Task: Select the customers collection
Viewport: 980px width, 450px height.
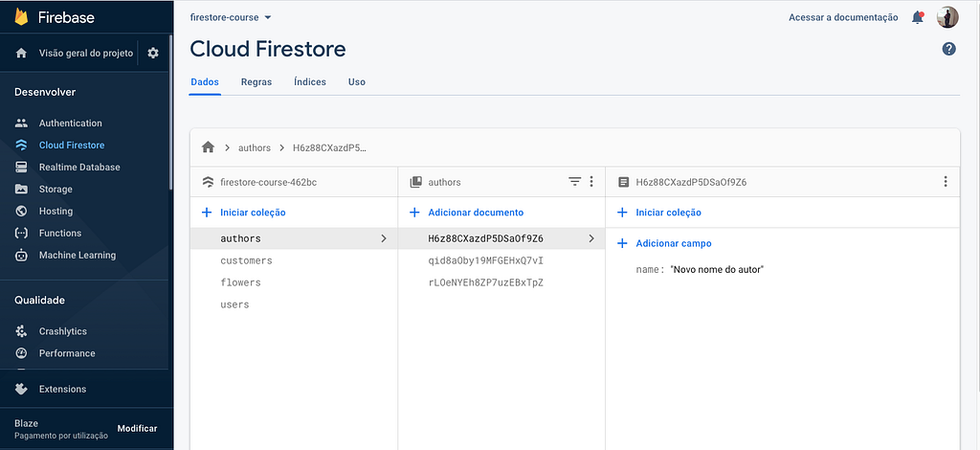Action: [x=246, y=260]
